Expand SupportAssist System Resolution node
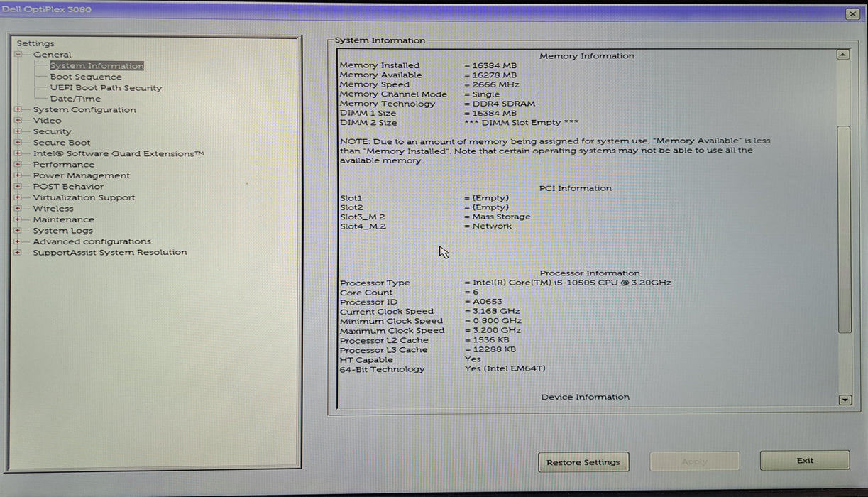Viewport: 868px width, 497px height. click(18, 253)
